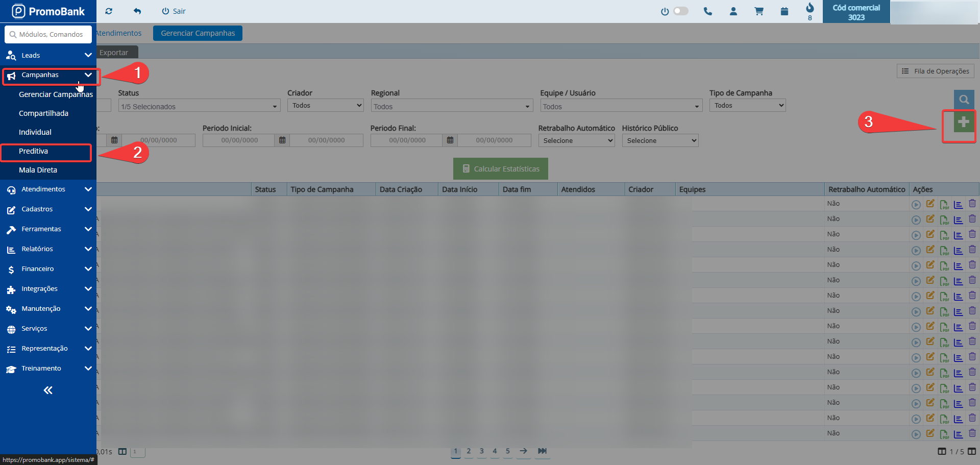Go to page 3 in pagination
This screenshot has height=465, width=980.
[x=481, y=451]
